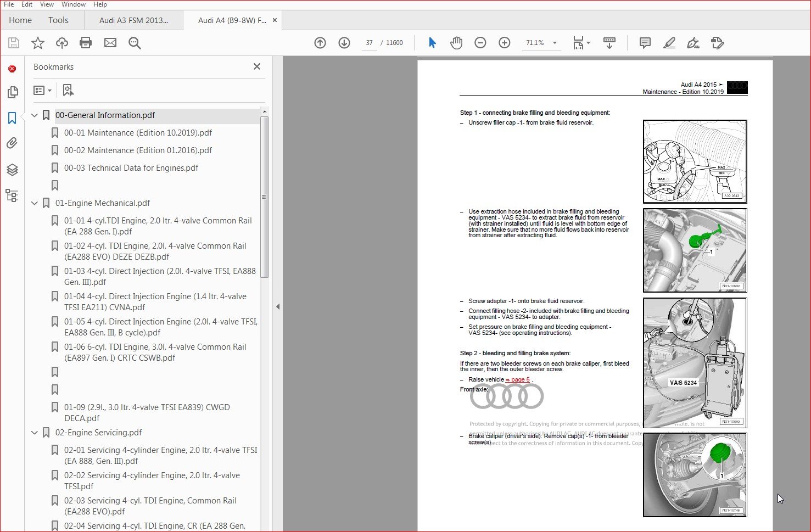Screen dimensions: 811x532
Task: Open bookmark 01-06 6-cyl. TDI Engine CRTC CSWB.pdf
Action: click(155, 352)
